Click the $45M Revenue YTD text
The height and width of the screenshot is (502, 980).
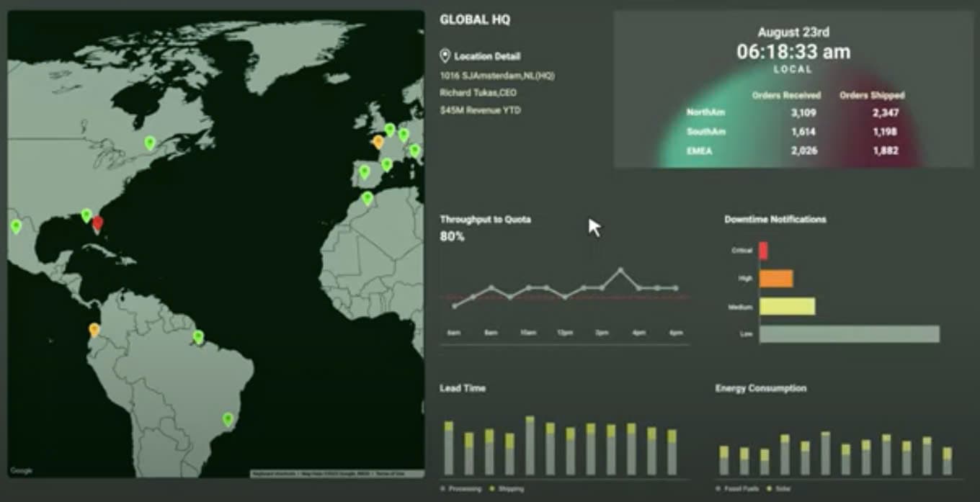pyautogui.click(x=480, y=111)
